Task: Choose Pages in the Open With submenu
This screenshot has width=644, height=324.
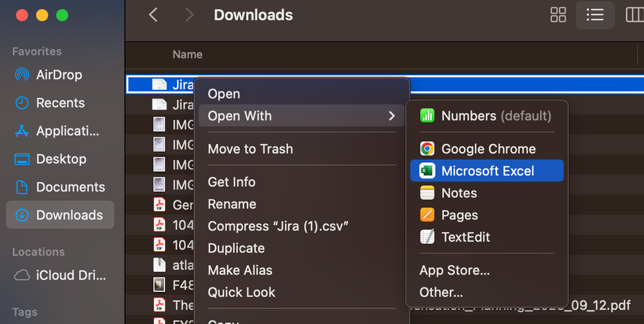Action: pyautogui.click(x=487, y=215)
